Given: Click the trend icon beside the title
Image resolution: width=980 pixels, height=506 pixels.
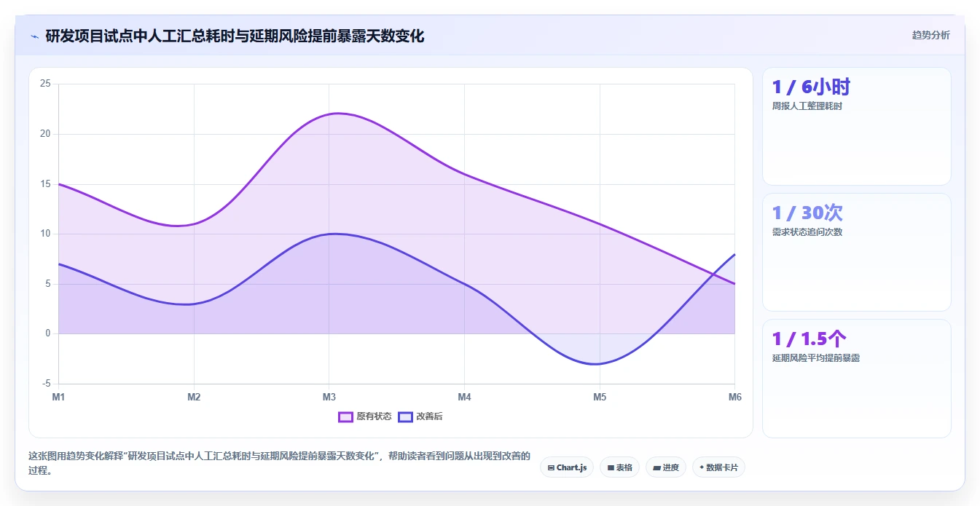Looking at the screenshot, I should pyautogui.click(x=34, y=36).
